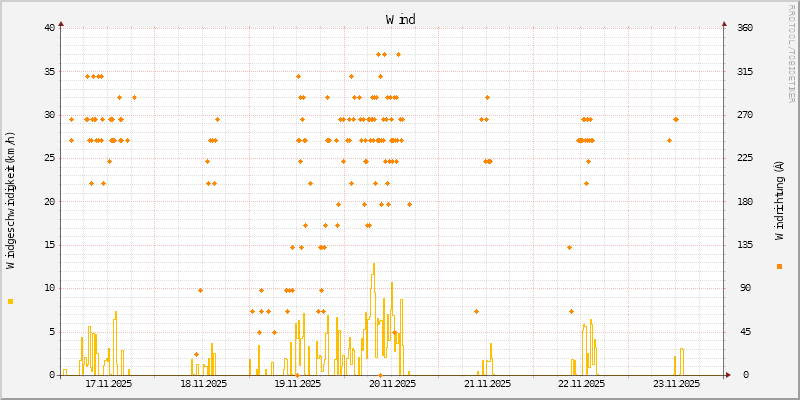Select the Windrichtung axis label
This screenshot has width=800, height=400.
[779, 201]
